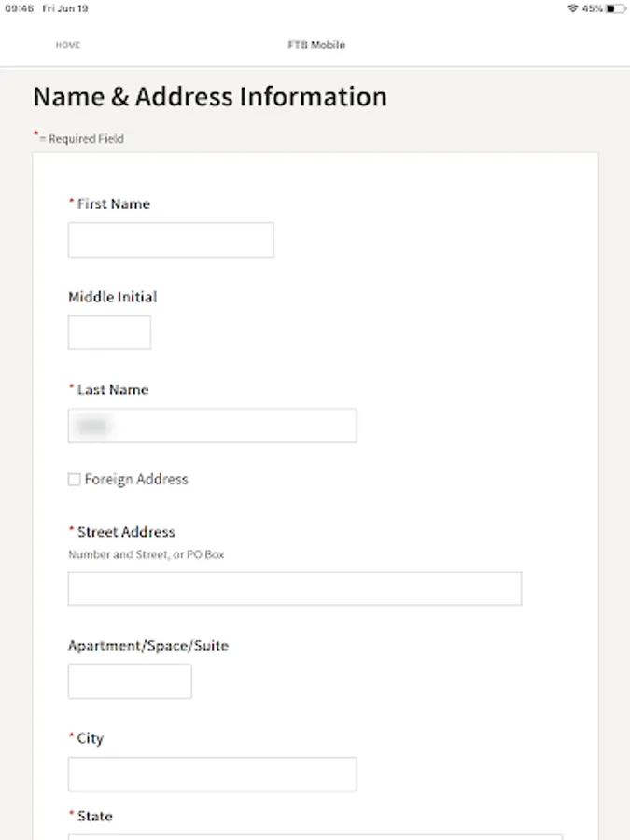Tap the Required Field legend text
The image size is (630, 840).
coord(85,139)
